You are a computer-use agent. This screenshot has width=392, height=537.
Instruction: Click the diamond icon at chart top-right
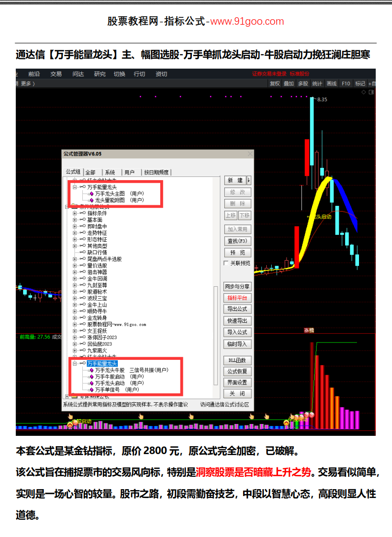363,92
